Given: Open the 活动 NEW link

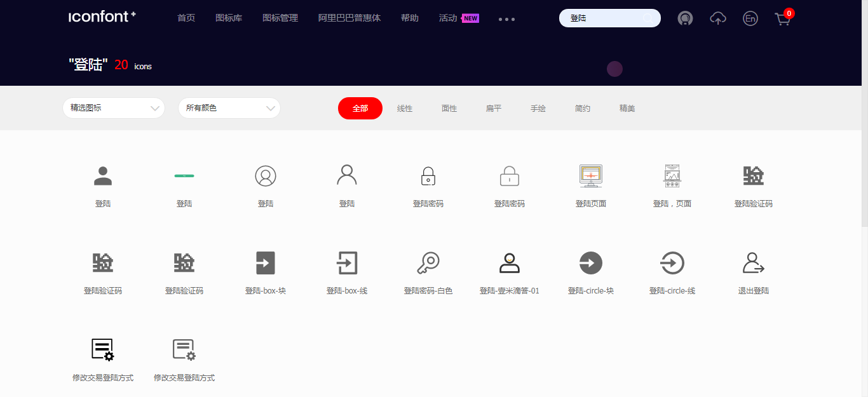Looking at the screenshot, I should pyautogui.click(x=459, y=18).
